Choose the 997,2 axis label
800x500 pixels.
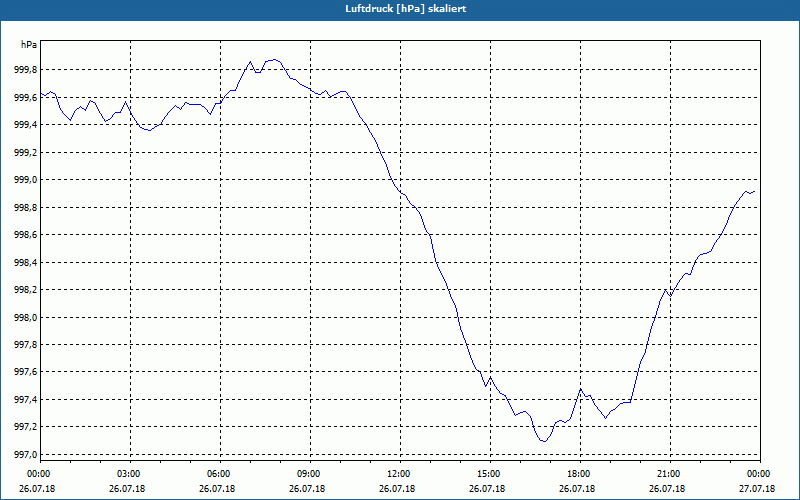click(x=26, y=427)
